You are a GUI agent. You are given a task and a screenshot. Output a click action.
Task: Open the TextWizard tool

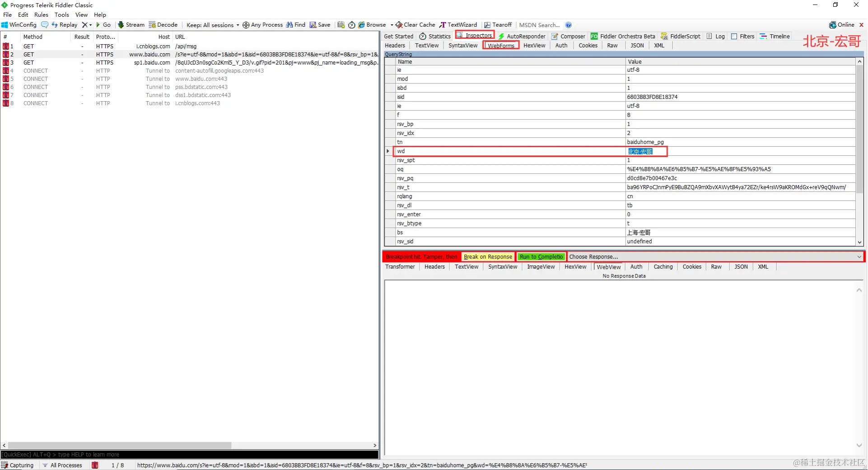coord(458,25)
